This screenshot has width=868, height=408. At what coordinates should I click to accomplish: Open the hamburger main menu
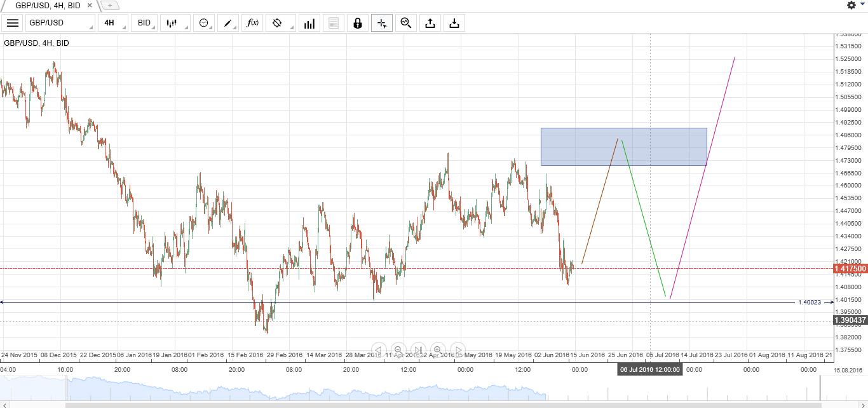click(12, 24)
